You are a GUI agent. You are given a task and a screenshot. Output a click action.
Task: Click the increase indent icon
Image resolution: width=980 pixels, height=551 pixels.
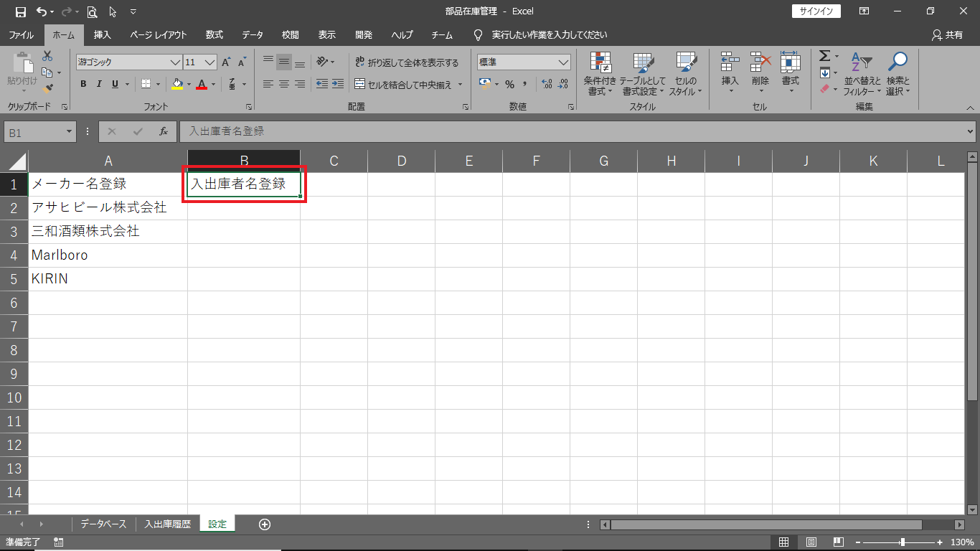(338, 84)
